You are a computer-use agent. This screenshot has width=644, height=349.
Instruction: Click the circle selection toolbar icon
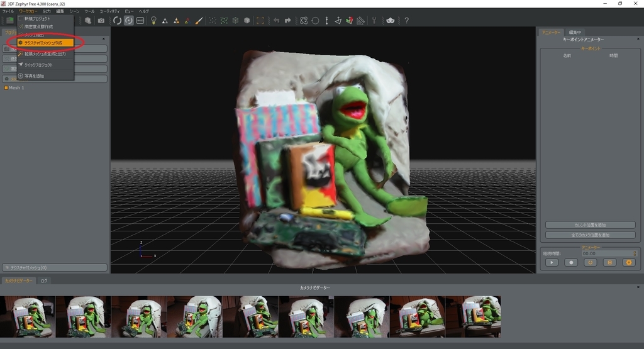316,21
